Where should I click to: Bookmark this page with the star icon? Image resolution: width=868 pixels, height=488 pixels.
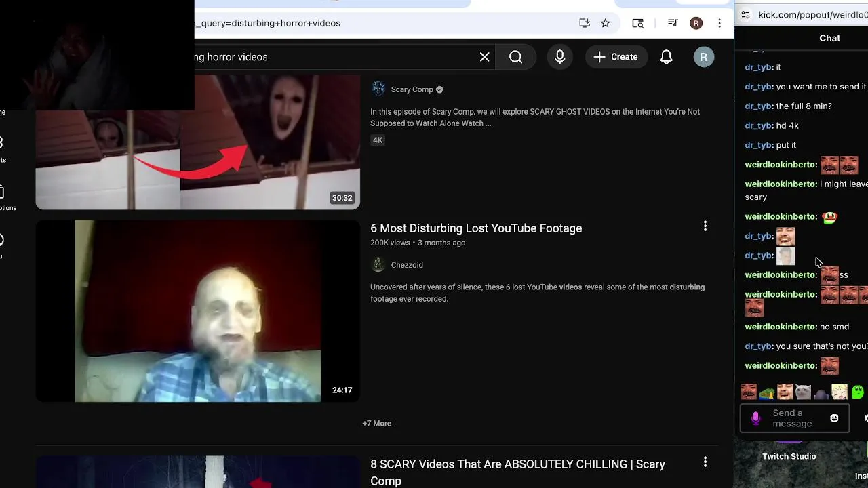(x=606, y=23)
